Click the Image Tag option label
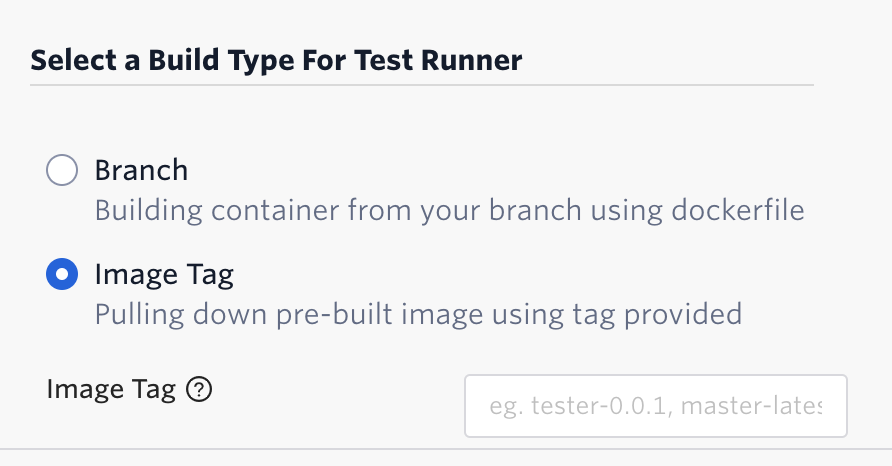The width and height of the screenshot is (892, 466). 164,275
